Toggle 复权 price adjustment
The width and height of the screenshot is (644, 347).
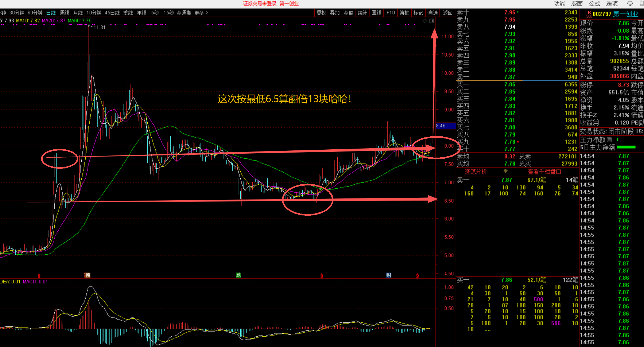[x=321, y=13]
